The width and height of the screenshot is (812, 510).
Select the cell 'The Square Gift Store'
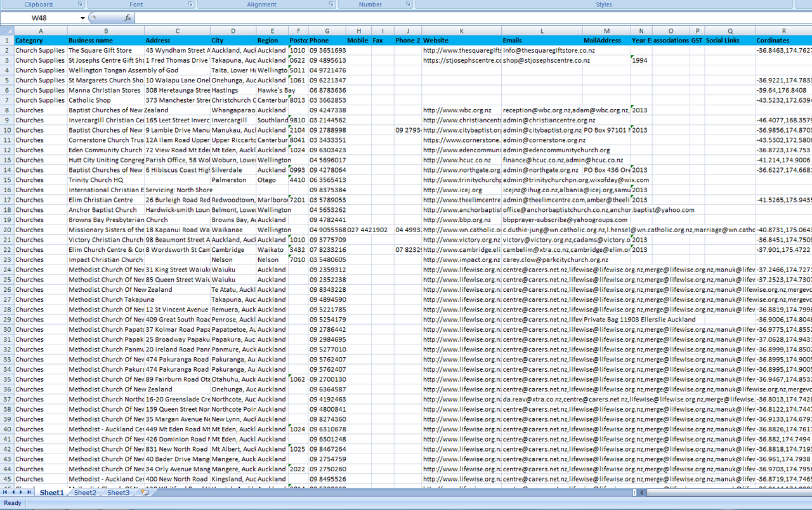click(106, 50)
